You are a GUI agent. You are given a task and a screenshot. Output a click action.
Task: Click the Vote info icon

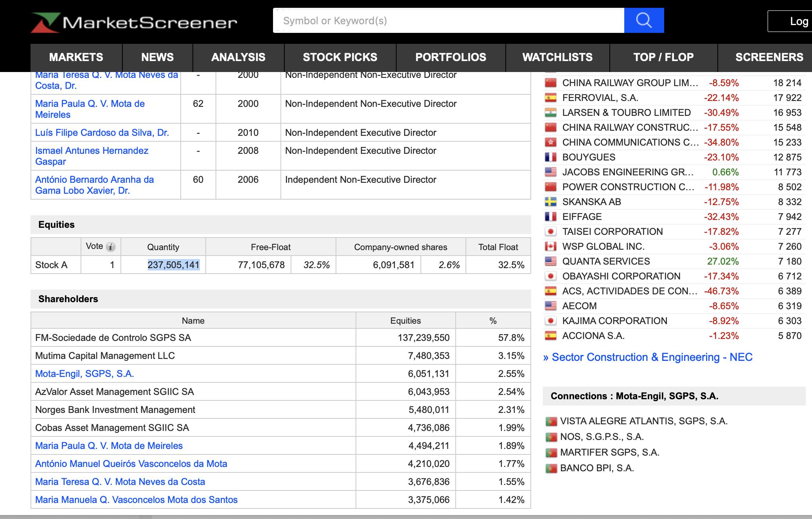(x=111, y=247)
